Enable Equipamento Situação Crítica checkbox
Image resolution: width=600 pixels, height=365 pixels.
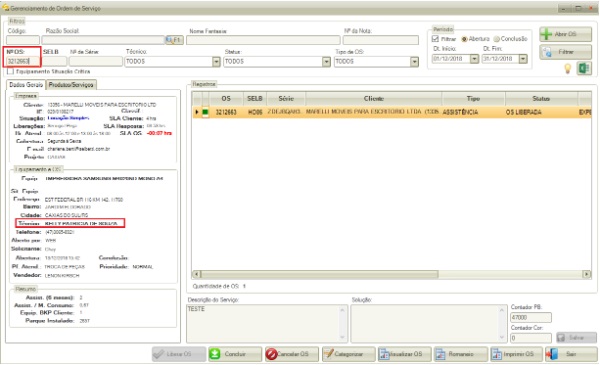click(x=10, y=72)
